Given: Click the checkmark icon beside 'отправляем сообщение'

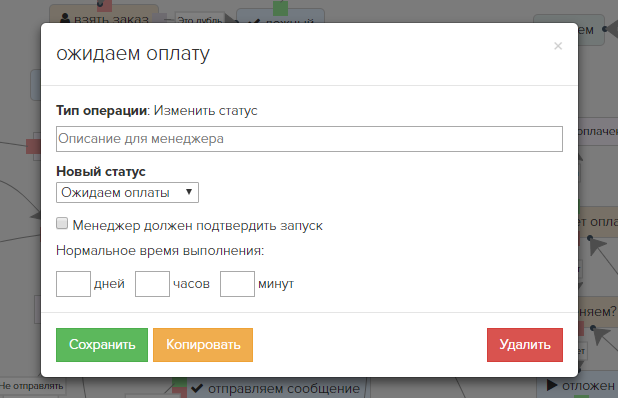Looking at the screenshot, I should pos(197,389).
